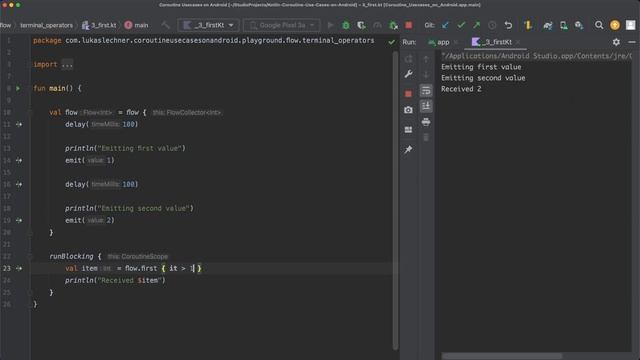Image resolution: width=640 pixels, height=360 pixels.
Task: Place cursor in println("Received $item") line
Action: coord(115,280)
